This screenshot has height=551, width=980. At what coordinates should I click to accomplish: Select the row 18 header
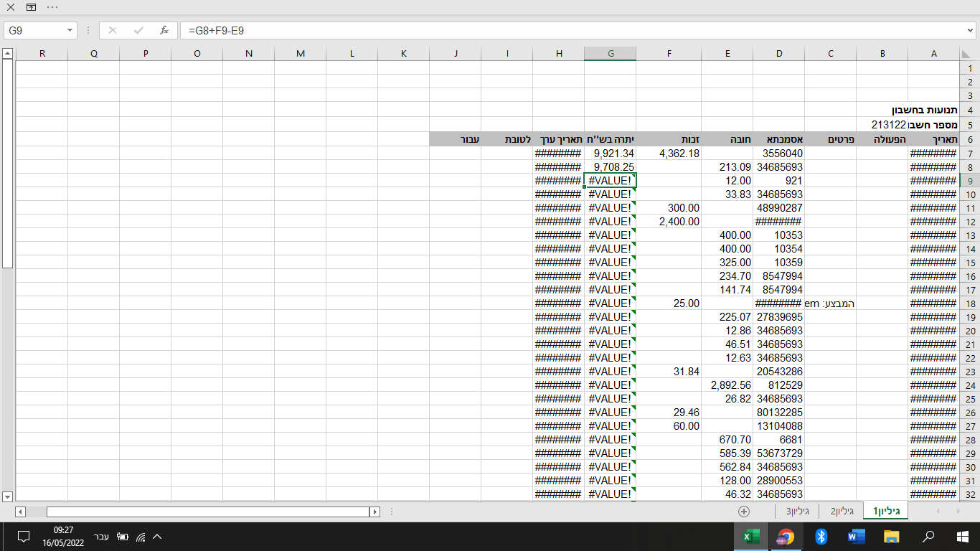(970, 303)
